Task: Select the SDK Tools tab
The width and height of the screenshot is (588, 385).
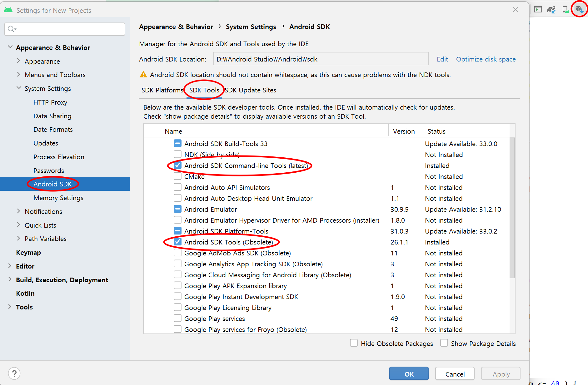Action: point(204,90)
